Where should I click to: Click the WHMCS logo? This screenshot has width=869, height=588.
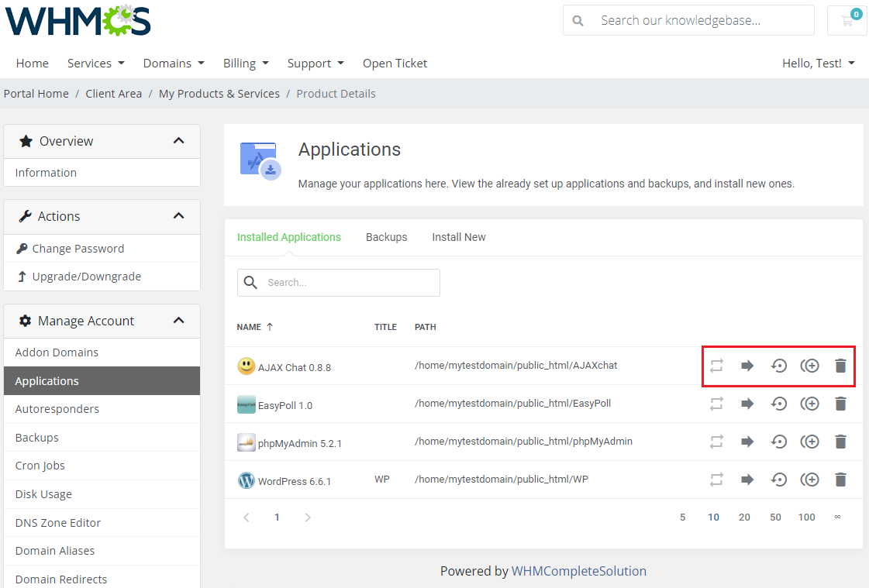coord(78,21)
